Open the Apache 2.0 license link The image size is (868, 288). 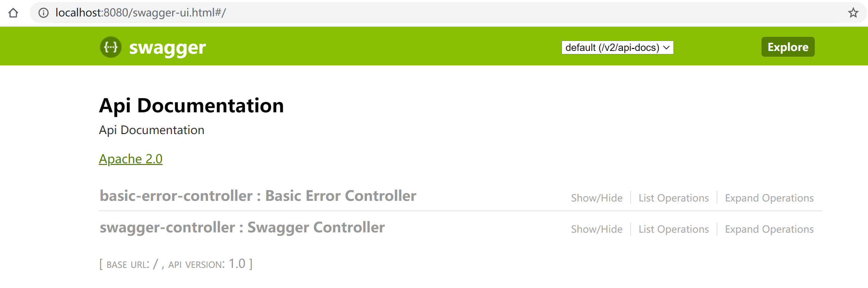tap(130, 159)
